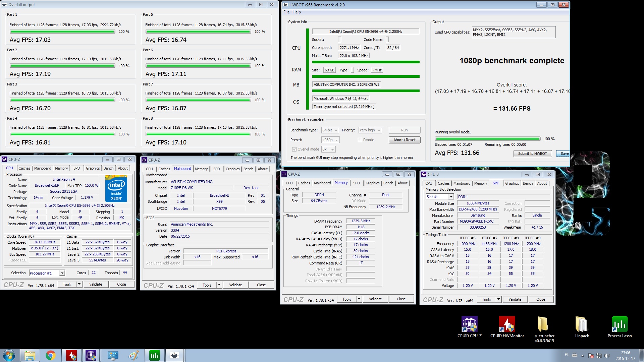
Task: Switch to HWBOT x265 taskbar icon
Action: point(174,355)
